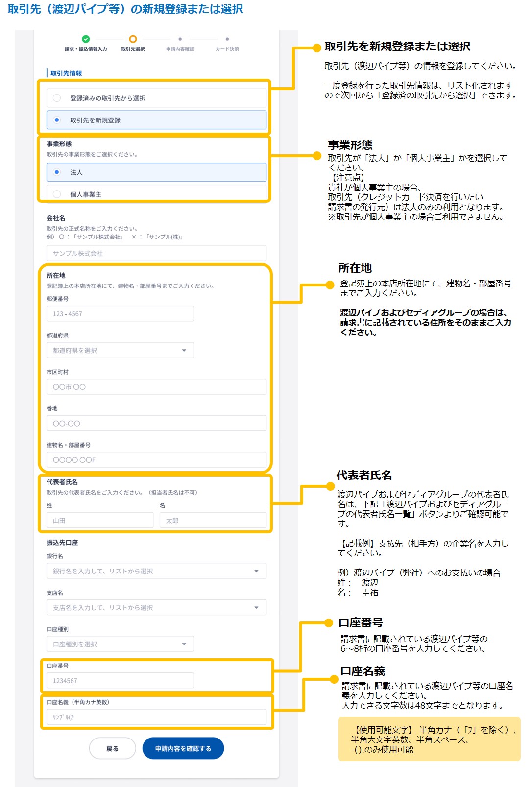Screen dimensions: 532x787
Task: Click the 戻る back button
Action: pos(112,748)
